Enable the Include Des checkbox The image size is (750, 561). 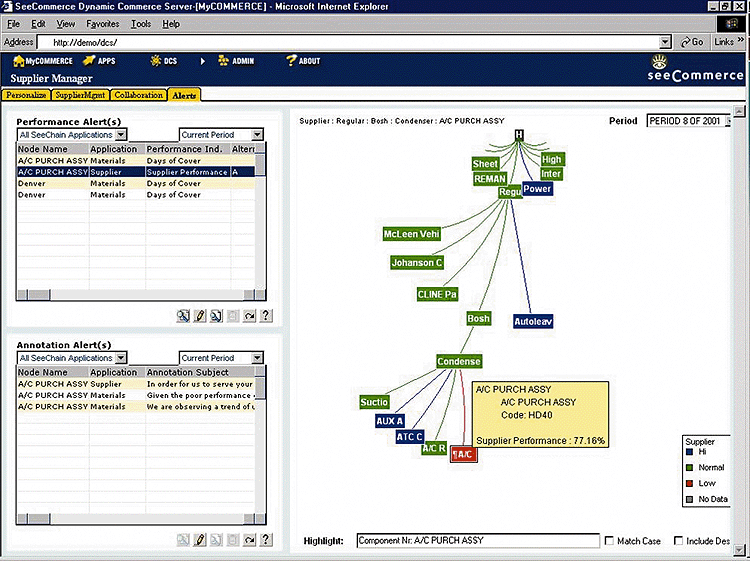pyautogui.click(x=678, y=541)
